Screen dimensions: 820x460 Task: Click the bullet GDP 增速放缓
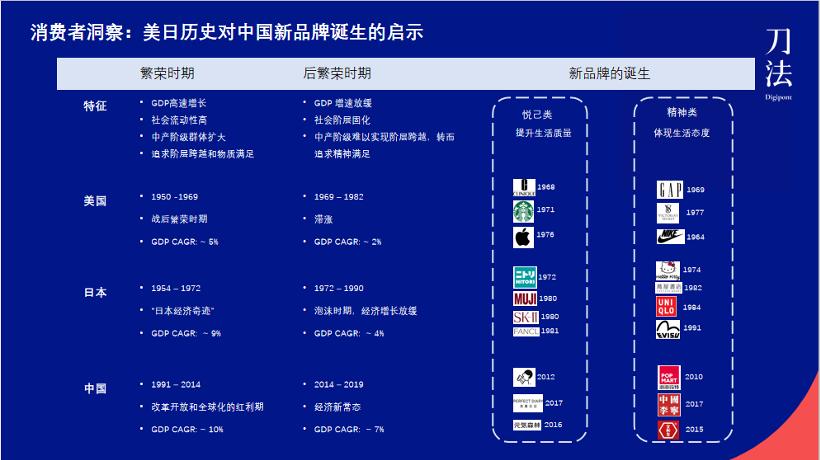tap(343, 103)
